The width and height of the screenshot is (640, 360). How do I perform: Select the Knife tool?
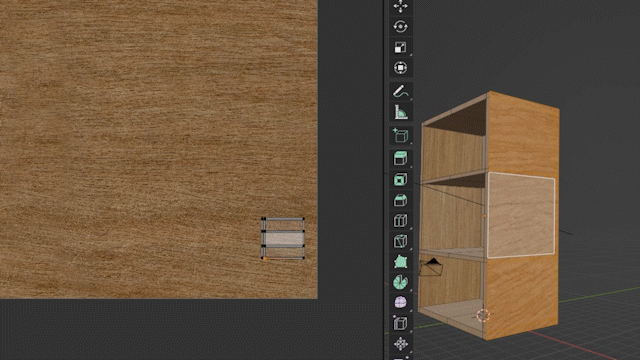tap(400, 241)
